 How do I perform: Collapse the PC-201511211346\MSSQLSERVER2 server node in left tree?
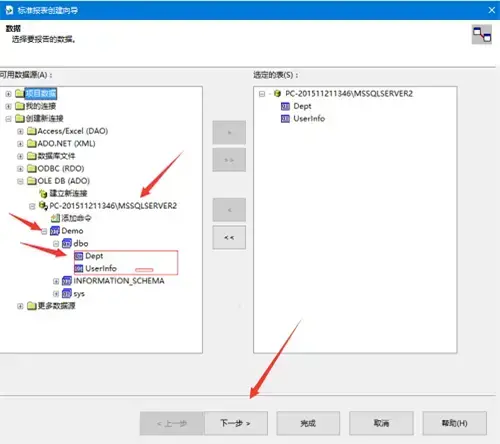tap(32, 206)
